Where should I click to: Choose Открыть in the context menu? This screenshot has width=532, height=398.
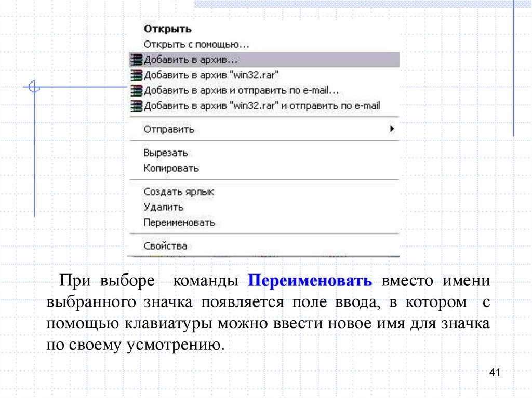[x=168, y=29]
